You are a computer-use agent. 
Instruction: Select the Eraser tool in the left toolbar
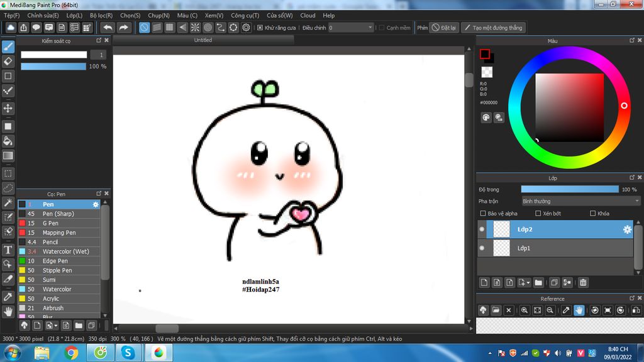point(8,62)
